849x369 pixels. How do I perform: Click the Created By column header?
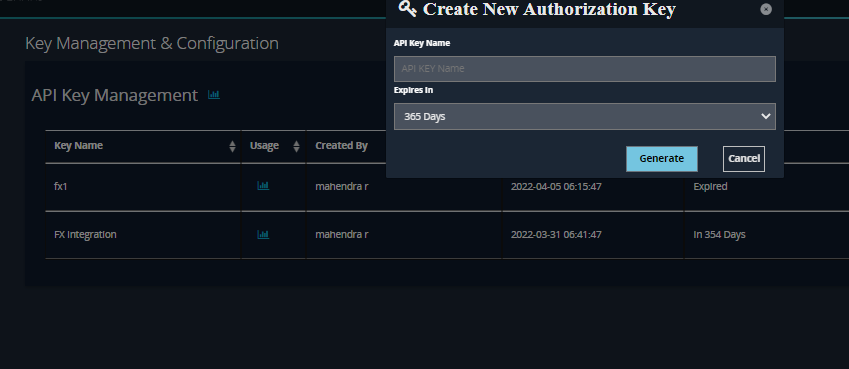(x=342, y=146)
